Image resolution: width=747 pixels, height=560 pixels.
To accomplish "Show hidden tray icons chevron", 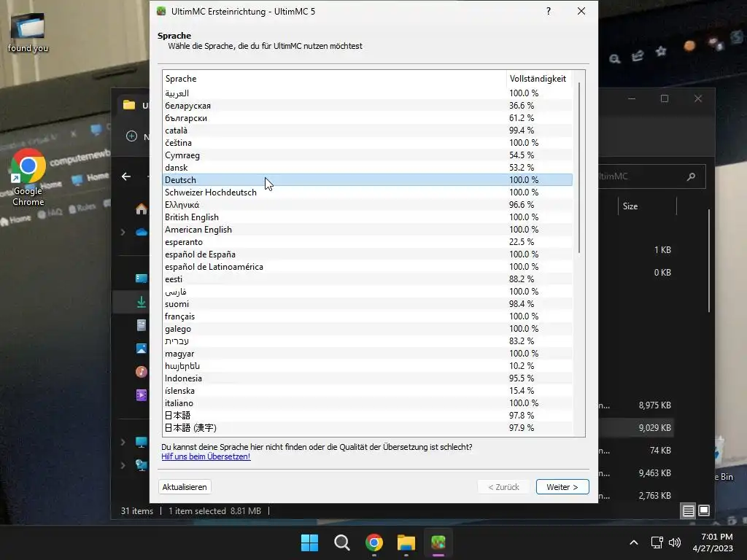I will (634, 542).
